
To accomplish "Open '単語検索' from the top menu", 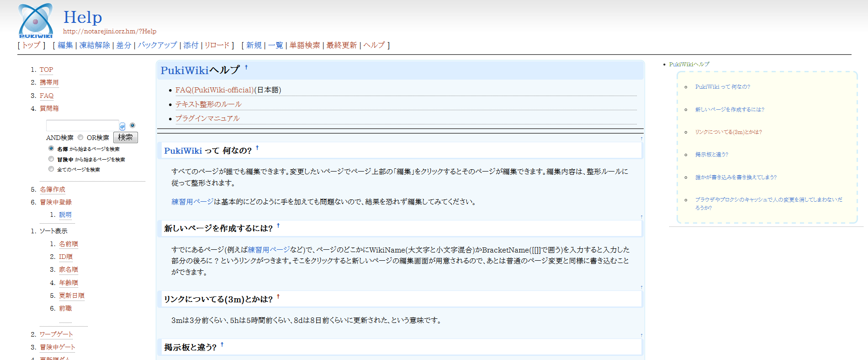I will pos(305,45).
